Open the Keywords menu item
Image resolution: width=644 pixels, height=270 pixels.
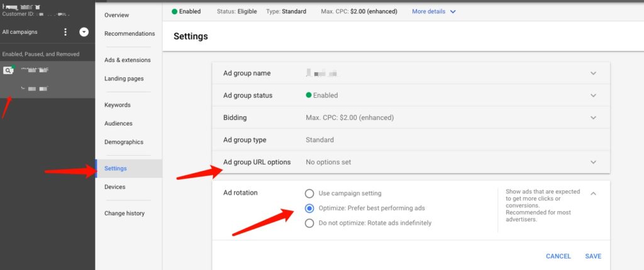pos(118,105)
